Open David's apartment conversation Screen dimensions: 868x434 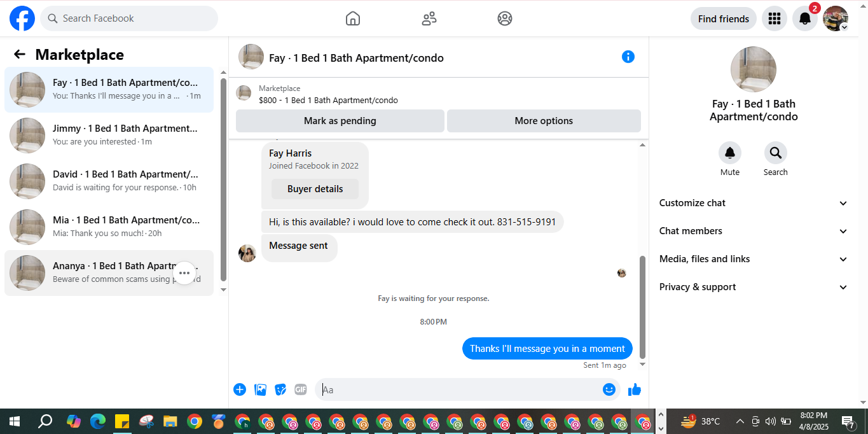109,181
